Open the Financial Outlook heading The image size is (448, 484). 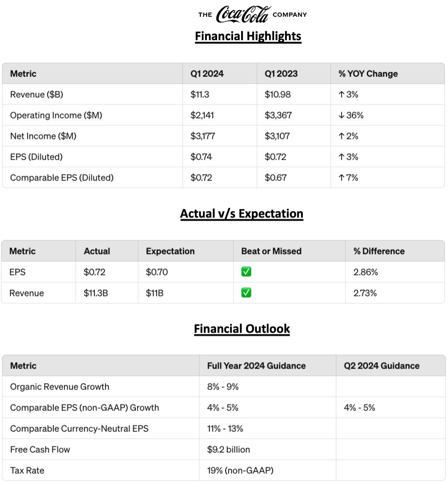click(x=242, y=329)
